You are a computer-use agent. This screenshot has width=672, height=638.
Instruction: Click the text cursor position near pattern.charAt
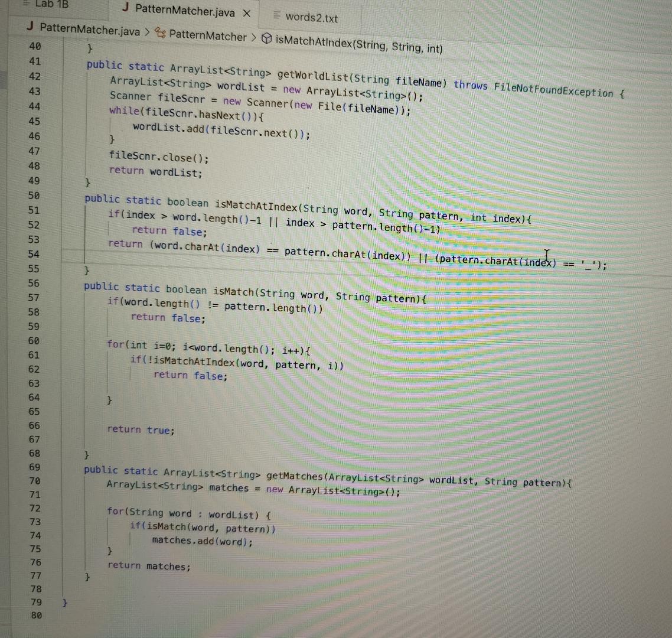click(546, 255)
